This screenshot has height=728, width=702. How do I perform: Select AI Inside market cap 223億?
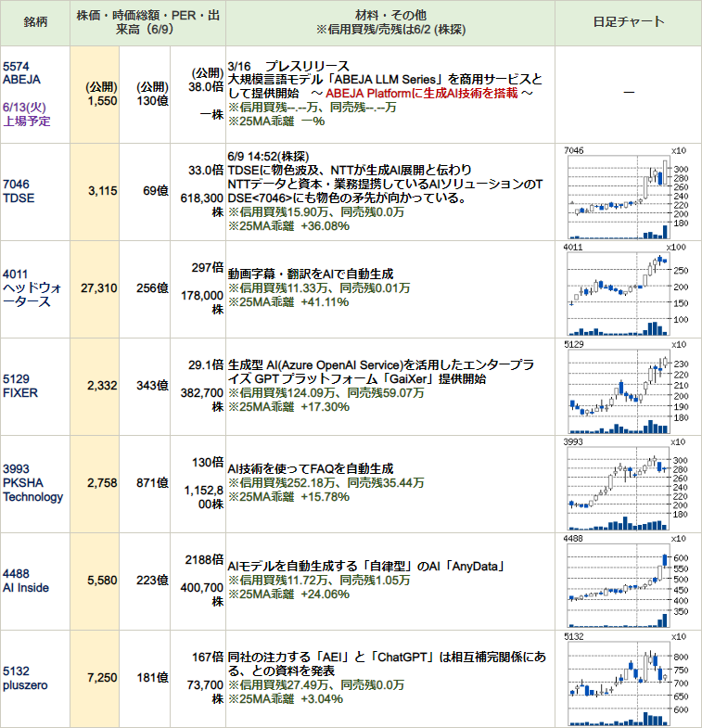152,581
